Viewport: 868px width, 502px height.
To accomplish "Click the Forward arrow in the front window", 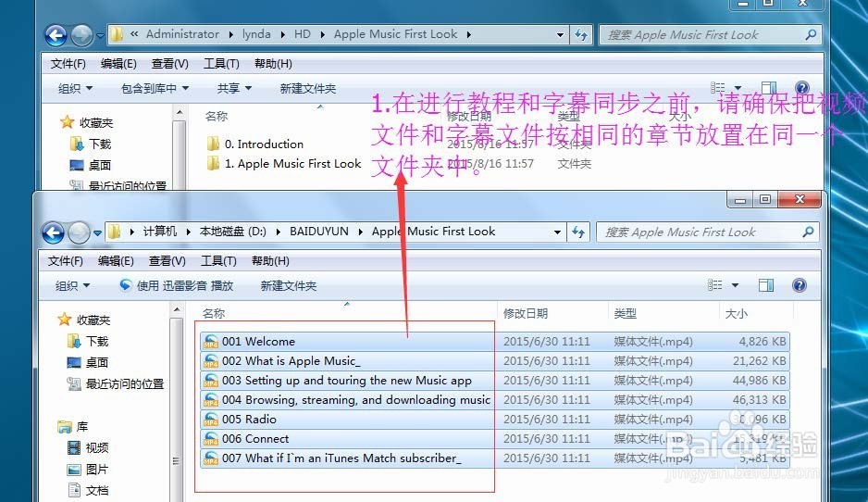I will tap(80, 232).
